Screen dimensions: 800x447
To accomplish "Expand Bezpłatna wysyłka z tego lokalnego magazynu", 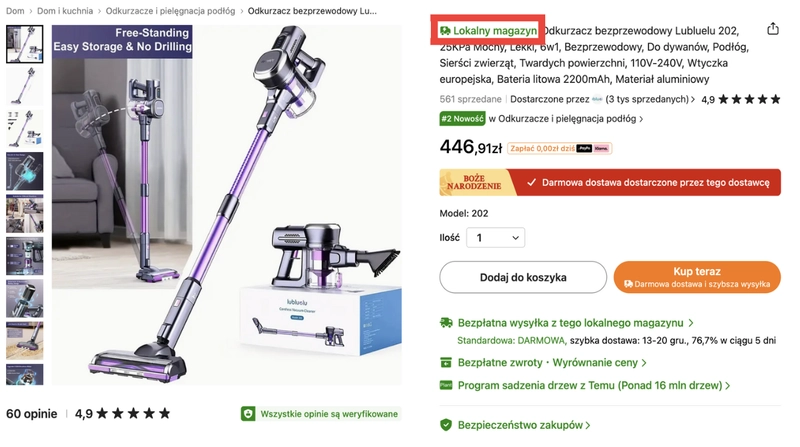I will pos(576,323).
